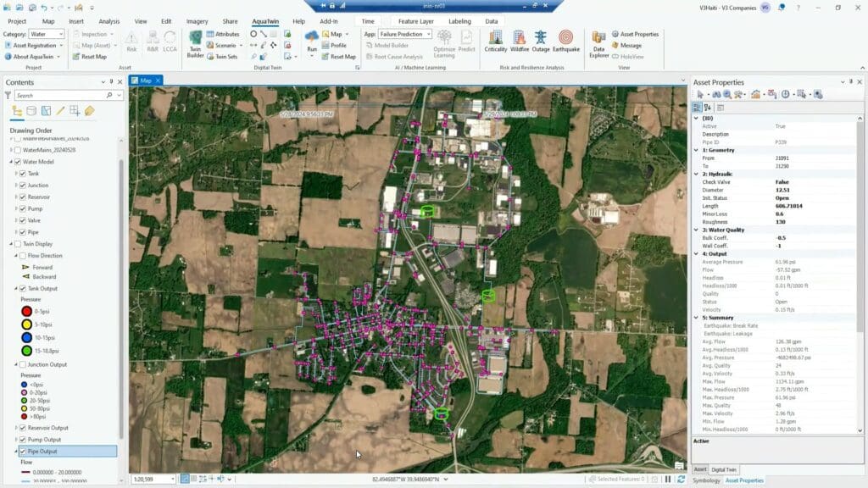Click the R&R icon
The image size is (868, 488).
(x=153, y=42)
